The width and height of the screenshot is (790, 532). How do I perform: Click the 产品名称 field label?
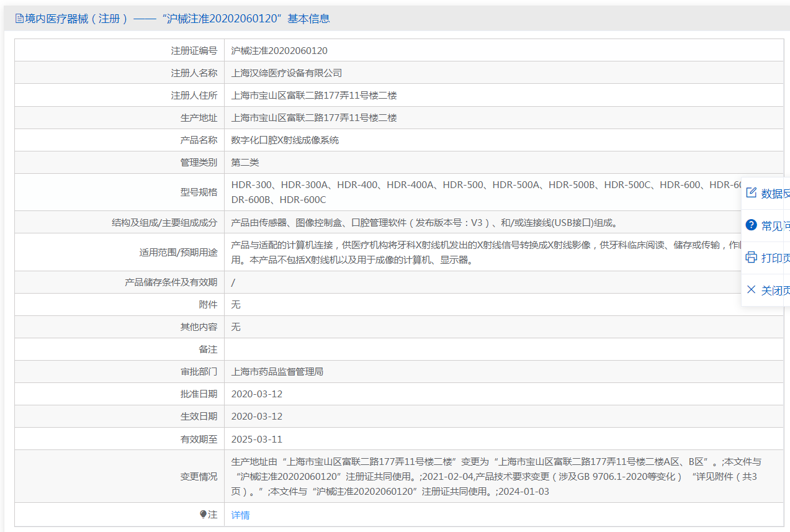click(x=199, y=140)
